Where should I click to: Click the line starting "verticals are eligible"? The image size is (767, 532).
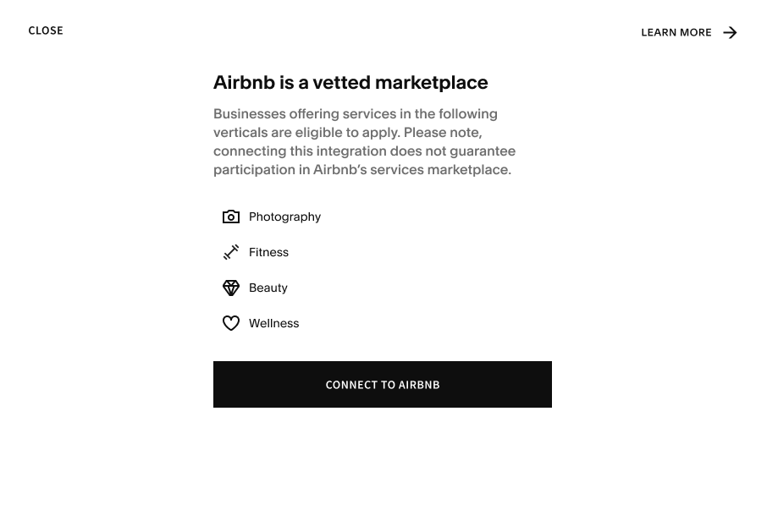[x=347, y=133]
